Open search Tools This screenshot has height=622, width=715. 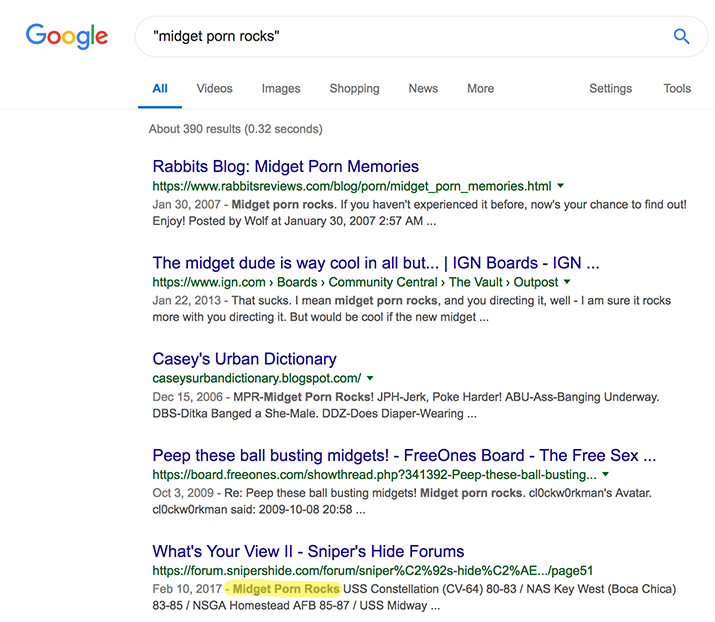677,88
